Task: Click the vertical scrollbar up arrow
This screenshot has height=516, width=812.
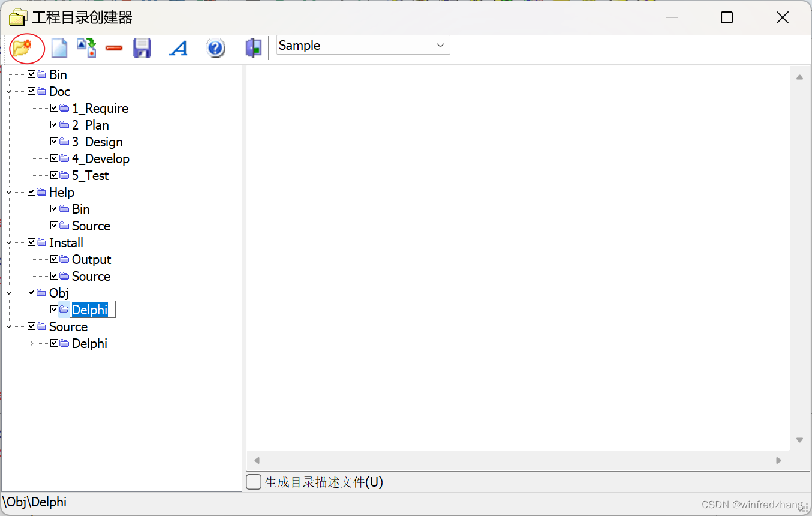Action: [799, 77]
